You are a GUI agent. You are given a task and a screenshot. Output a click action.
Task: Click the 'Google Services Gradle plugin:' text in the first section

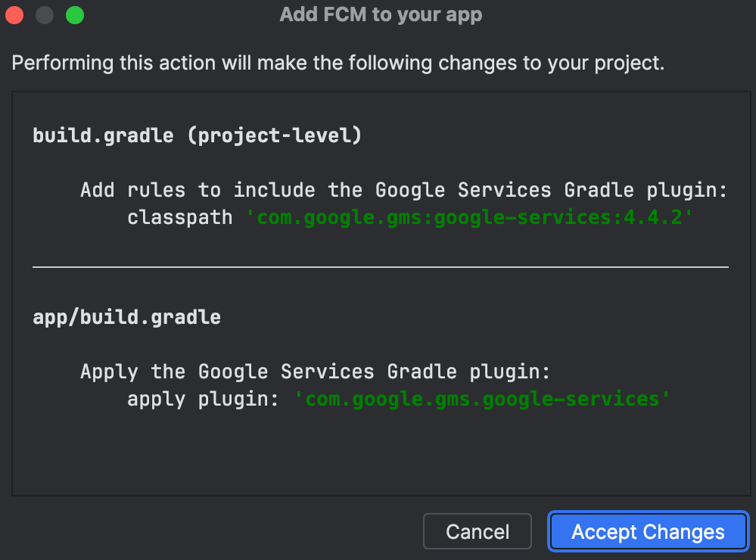(x=552, y=190)
